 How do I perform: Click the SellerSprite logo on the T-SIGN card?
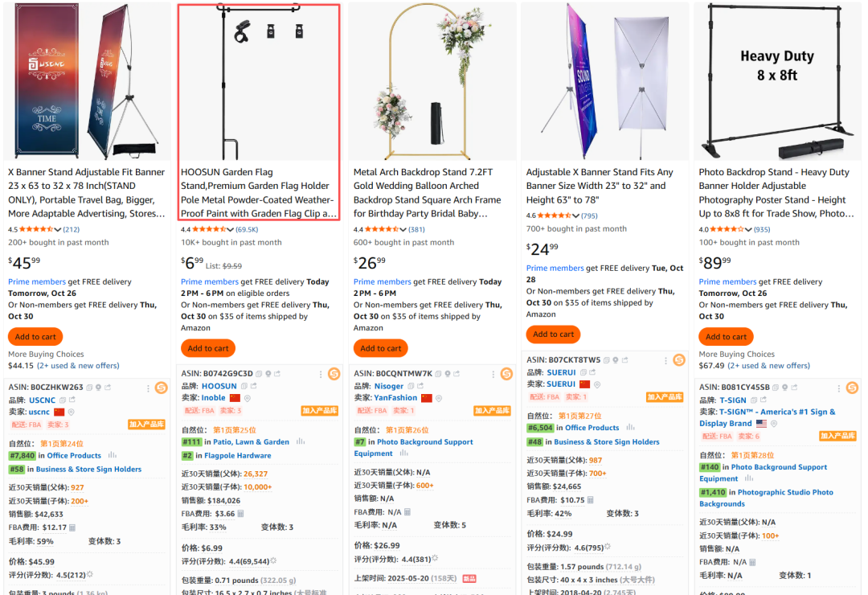(851, 387)
